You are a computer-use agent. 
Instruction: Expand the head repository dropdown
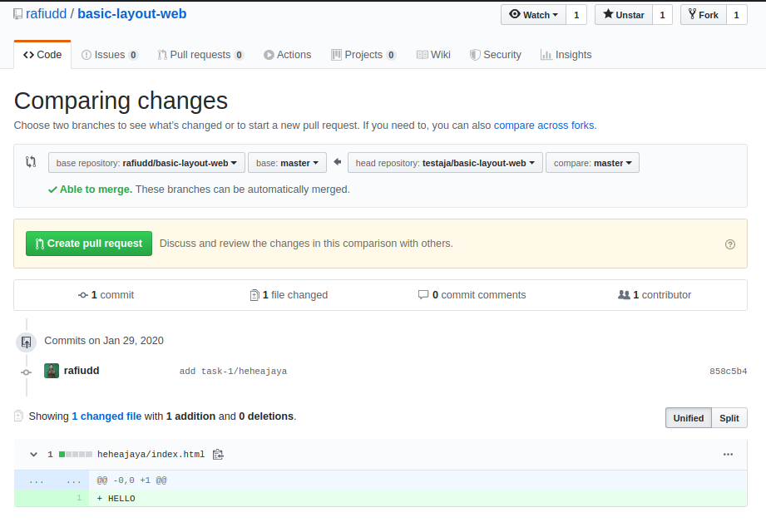point(445,163)
